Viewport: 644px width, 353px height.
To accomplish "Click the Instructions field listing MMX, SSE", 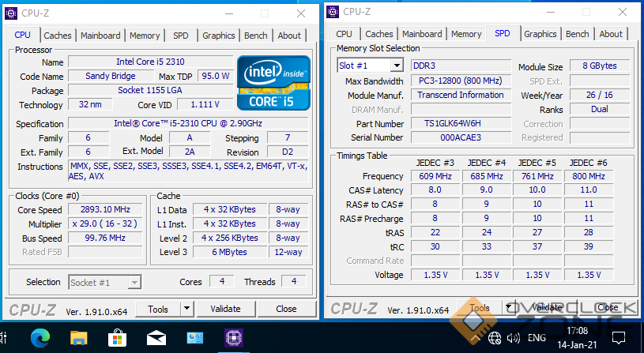I will click(x=189, y=171).
